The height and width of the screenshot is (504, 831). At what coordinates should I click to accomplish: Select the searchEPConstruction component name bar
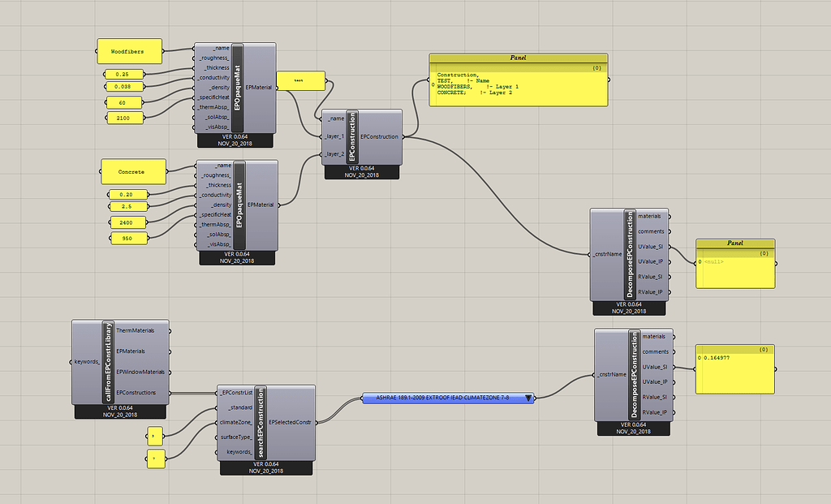click(260, 422)
